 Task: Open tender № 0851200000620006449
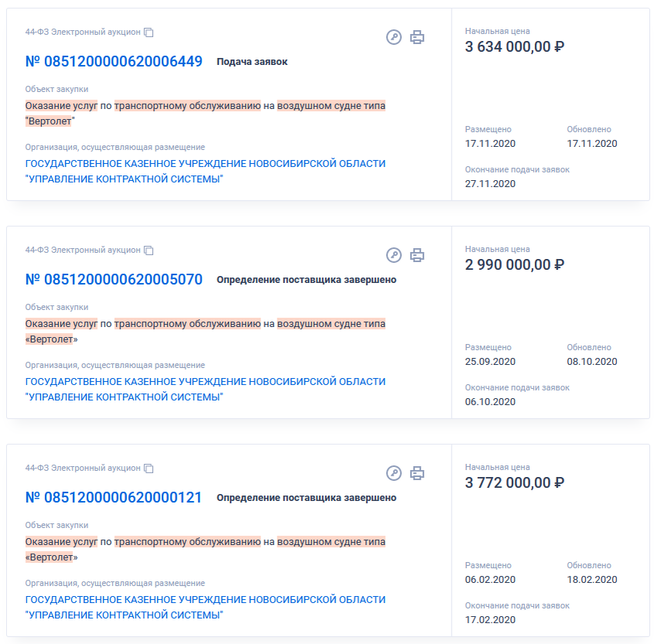coord(114,62)
